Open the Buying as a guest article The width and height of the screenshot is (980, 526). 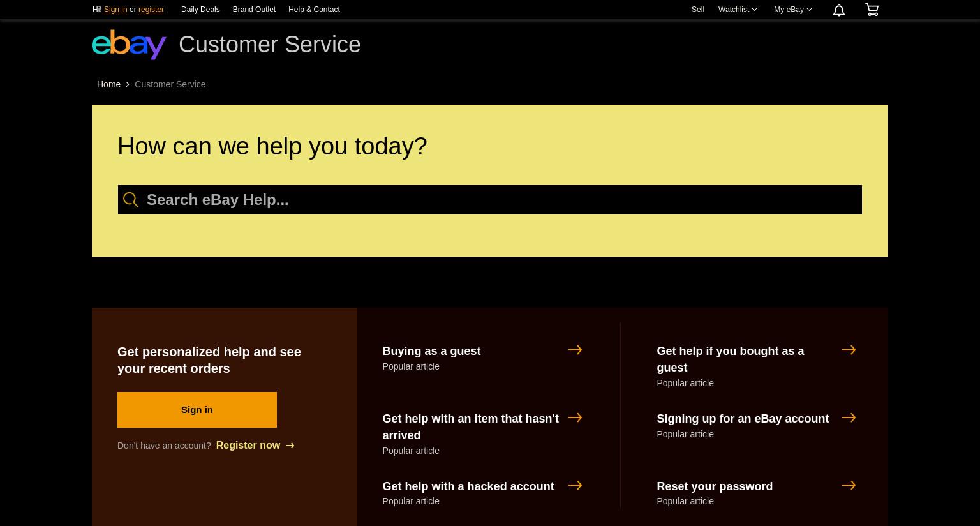pyautogui.click(x=431, y=351)
